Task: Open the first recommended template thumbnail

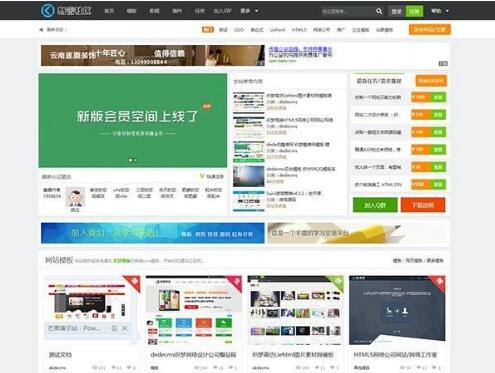Action: coord(249,102)
